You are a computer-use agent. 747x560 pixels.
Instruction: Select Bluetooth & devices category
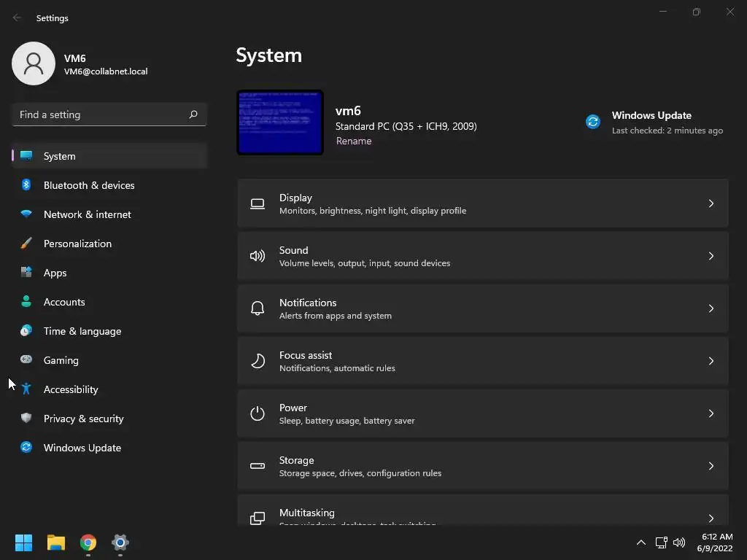(x=109, y=185)
